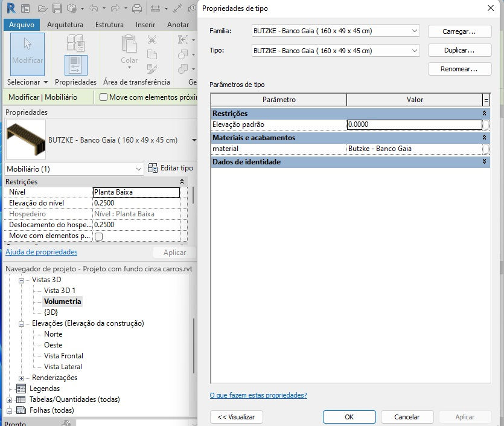The width and height of the screenshot is (504, 426).
Task: Click the Print icon in quick access toolbar
Action: 137,8
